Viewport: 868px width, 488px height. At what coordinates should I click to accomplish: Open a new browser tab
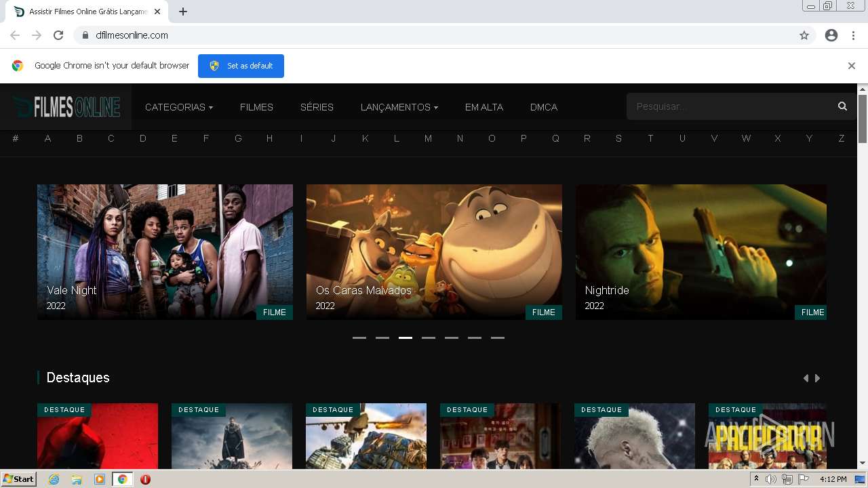[x=183, y=12]
